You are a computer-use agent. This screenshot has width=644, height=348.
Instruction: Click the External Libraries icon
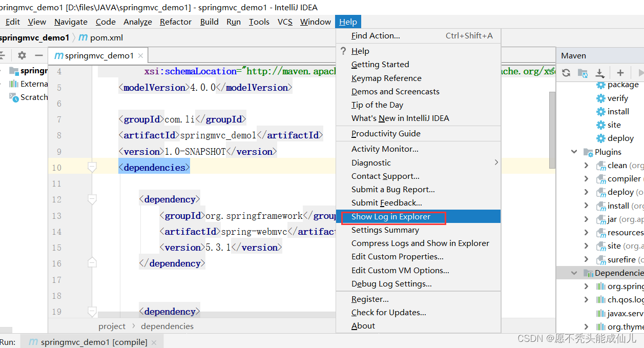coord(14,84)
